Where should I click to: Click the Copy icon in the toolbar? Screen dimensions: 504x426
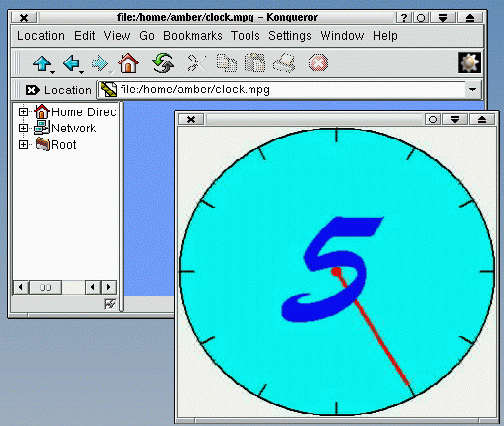coord(227,63)
